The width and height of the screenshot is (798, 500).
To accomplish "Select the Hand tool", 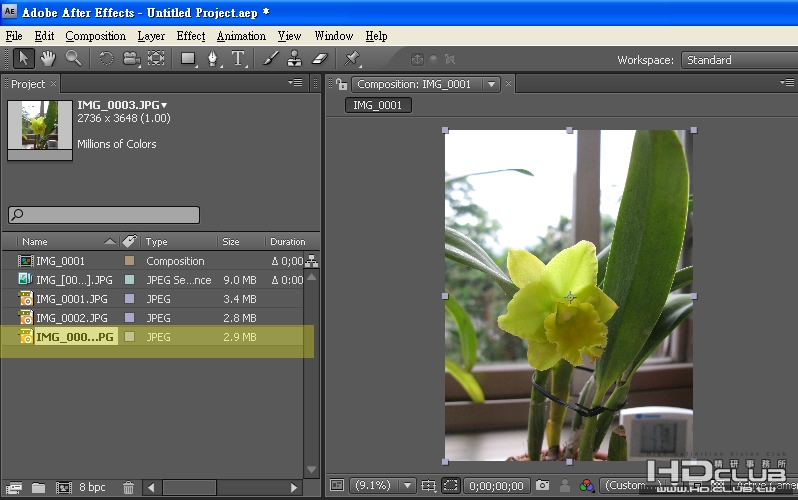I will 48,59.
